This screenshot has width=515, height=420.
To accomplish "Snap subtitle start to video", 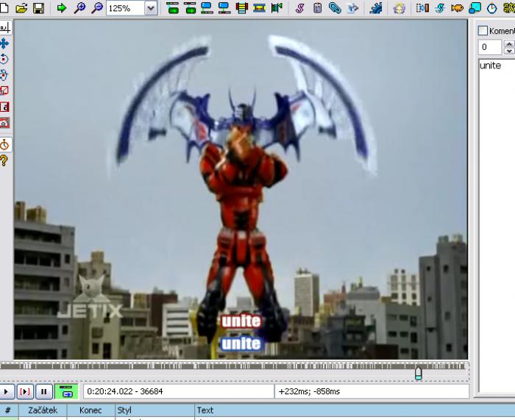I will (x=207, y=7).
